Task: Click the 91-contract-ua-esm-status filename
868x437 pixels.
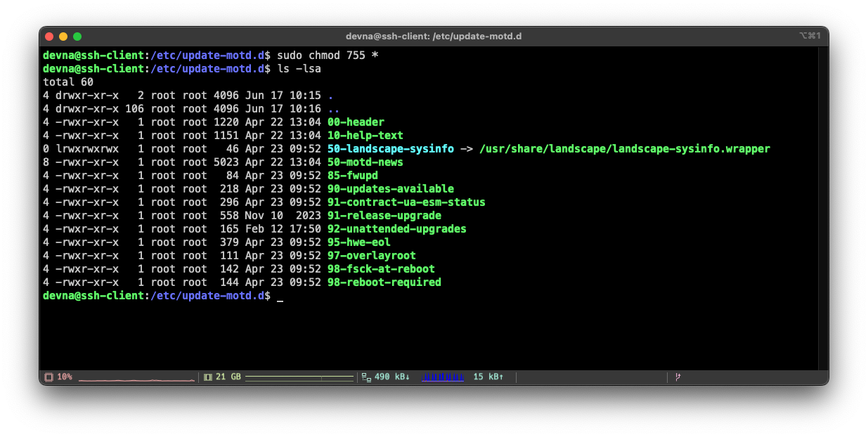Action: click(x=406, y=202)
